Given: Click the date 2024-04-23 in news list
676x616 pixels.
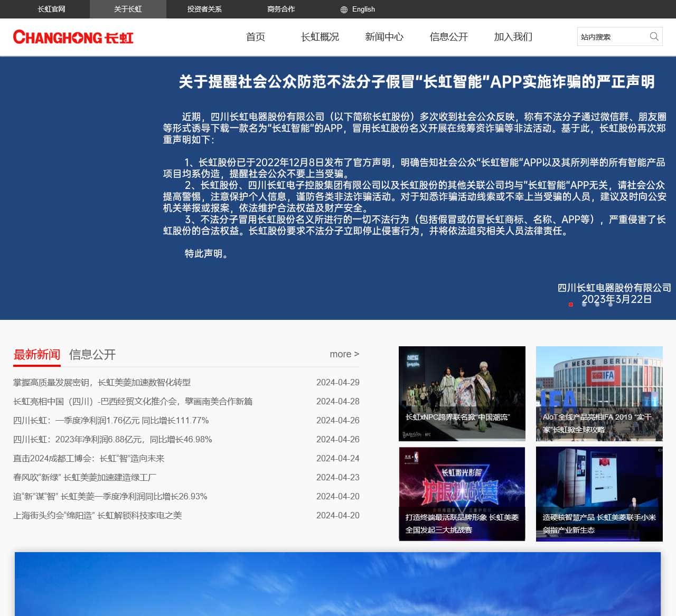Looking at the screenshot, I should pos(338,477).
